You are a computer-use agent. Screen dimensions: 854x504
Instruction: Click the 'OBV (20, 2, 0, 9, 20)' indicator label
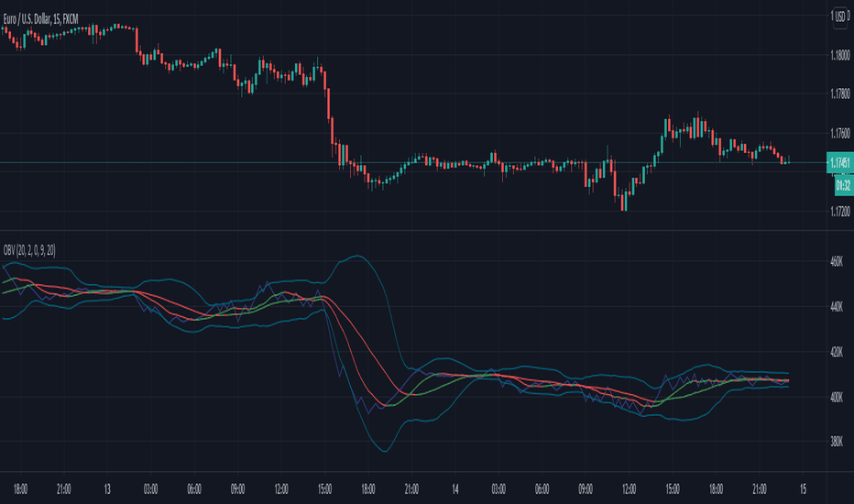[29, 251]
